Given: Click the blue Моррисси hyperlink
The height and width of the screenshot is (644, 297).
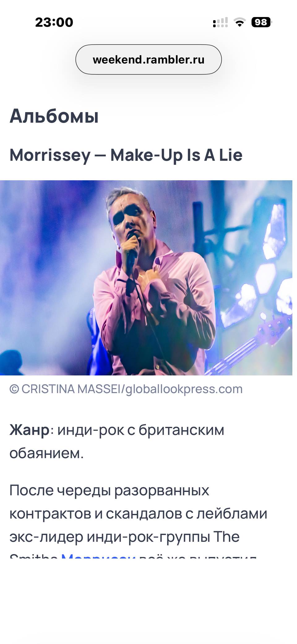Looking at the screenshot, I should click(x=98, y=556).
